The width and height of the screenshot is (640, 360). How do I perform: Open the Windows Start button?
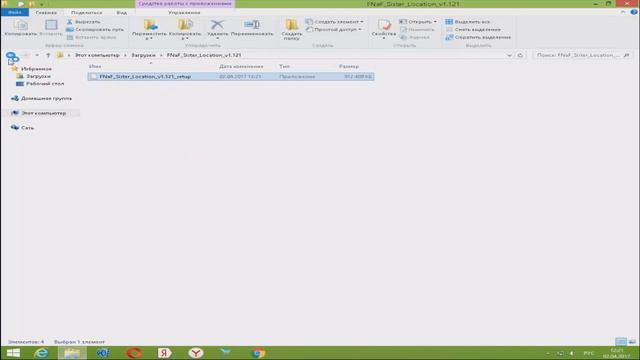coord(13,353)
